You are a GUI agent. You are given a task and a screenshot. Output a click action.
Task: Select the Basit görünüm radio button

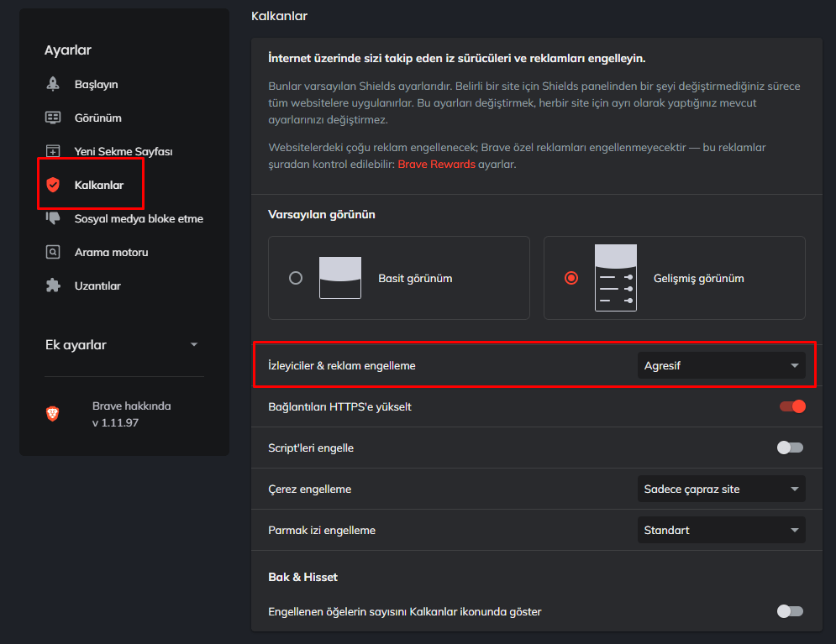[x=295, y=277]
